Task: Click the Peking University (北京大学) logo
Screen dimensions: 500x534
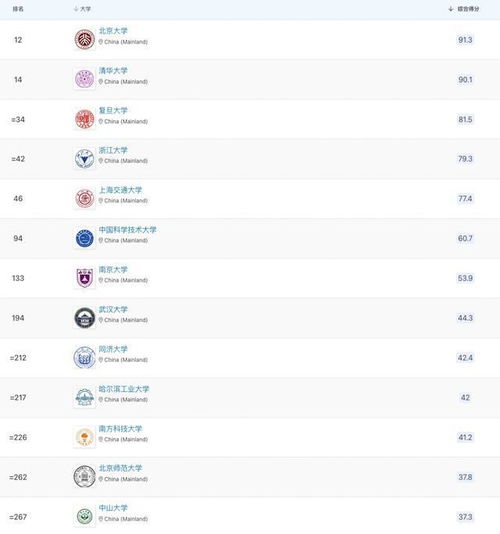Action: pyautogui.click(x=84, y=40)
